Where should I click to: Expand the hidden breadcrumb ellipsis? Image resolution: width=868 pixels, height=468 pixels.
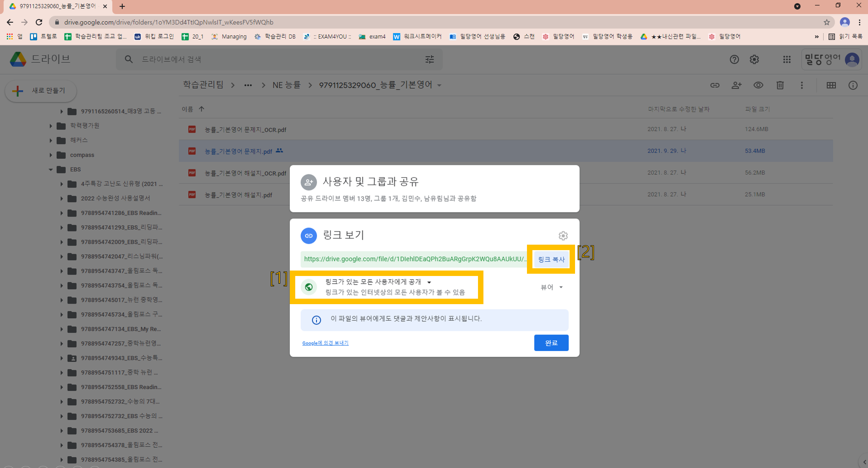(248, 85)
